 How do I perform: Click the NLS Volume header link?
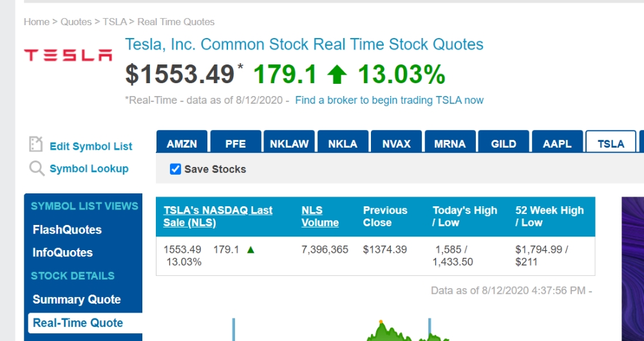(x=320, y=217)
